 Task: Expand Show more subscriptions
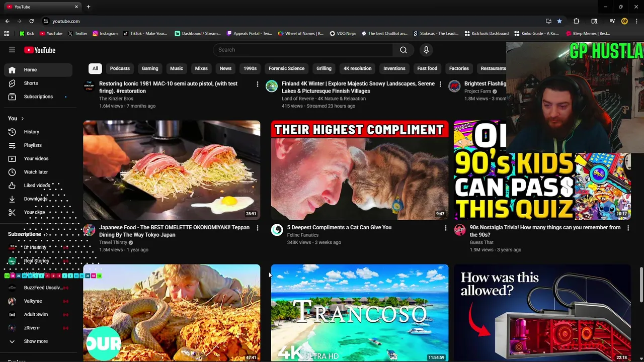[38, 341]
